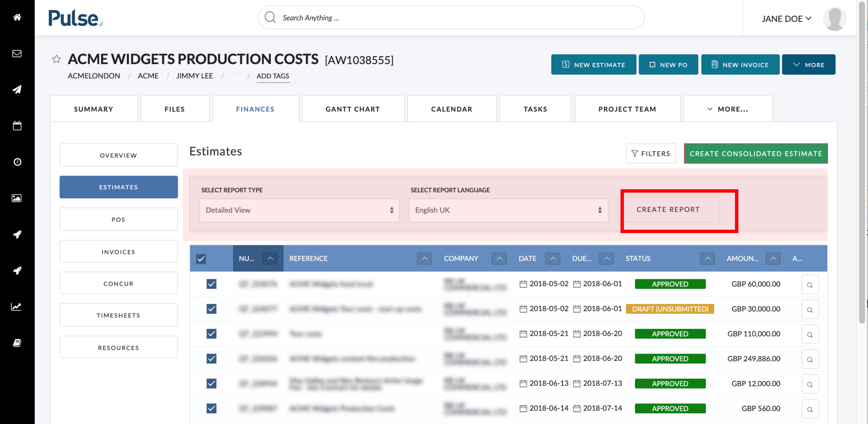This screenshot has width=868, height=424.
Task: Click the lower rocket sidebar icon
Action: (x=17, y=270)
